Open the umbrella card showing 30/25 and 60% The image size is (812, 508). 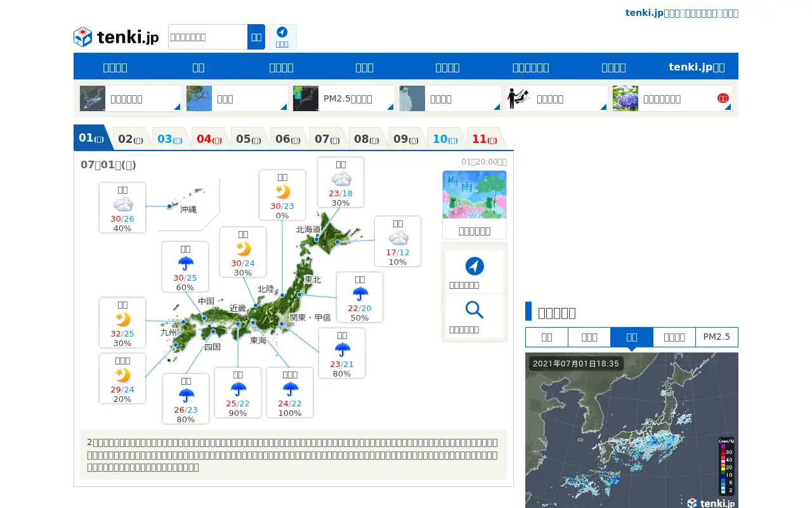[185, 267]
